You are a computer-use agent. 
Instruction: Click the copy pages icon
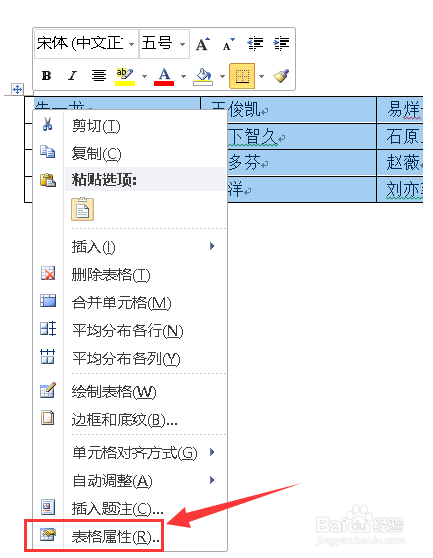[47, 152]
